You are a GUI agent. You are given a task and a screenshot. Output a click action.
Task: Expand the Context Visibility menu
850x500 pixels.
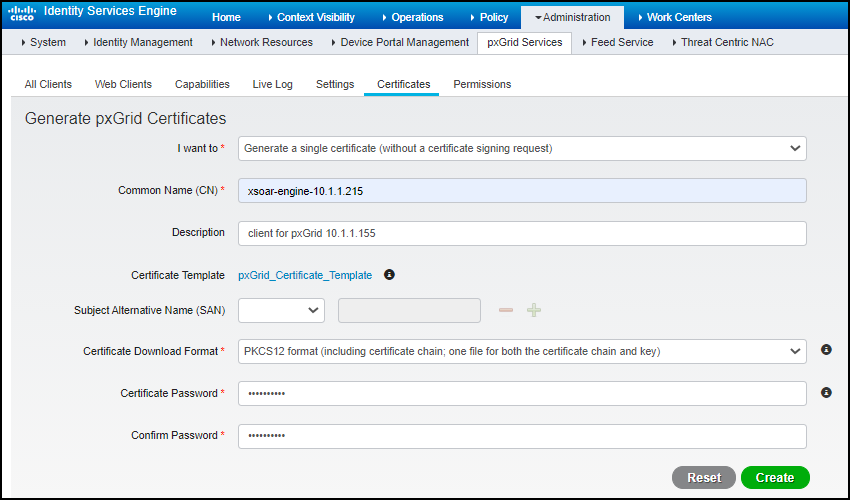point(312,17)
